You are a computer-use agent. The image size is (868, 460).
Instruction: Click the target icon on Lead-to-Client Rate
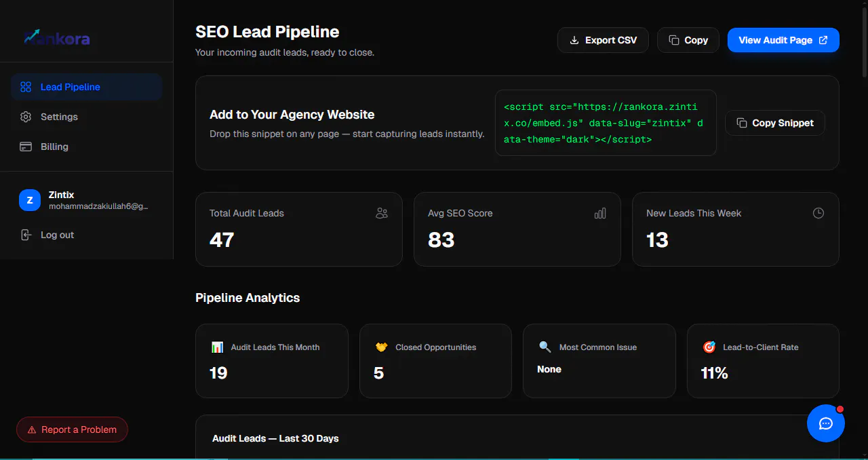[709, 347]
